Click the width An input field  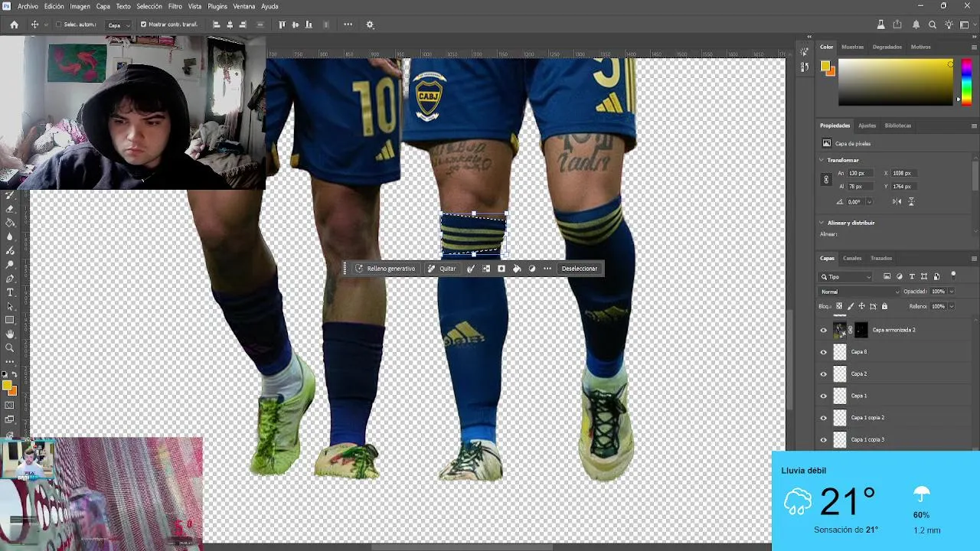860,173
